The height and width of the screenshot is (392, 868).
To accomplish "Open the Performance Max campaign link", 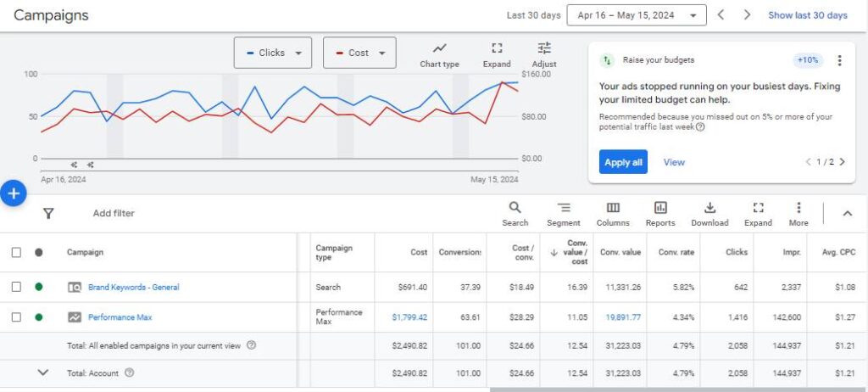I will point(120,317).
